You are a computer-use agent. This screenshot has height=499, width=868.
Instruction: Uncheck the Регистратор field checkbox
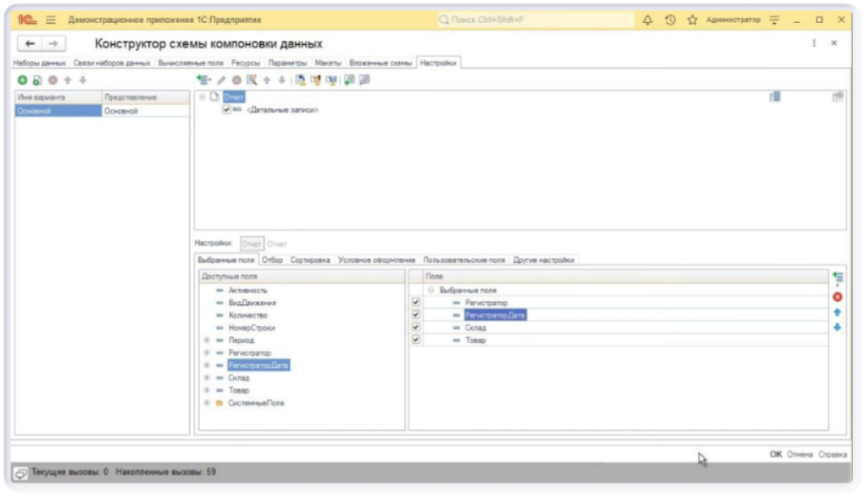click(415, 302)
